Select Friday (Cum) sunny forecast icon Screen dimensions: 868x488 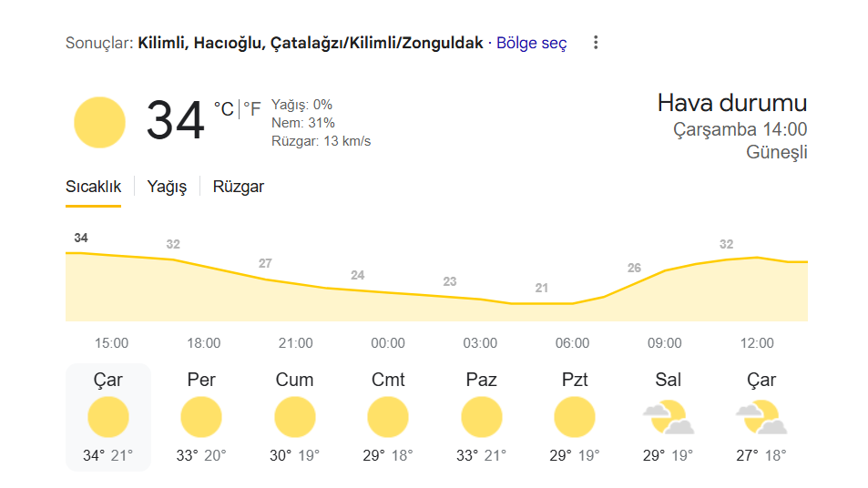(294, 417)
